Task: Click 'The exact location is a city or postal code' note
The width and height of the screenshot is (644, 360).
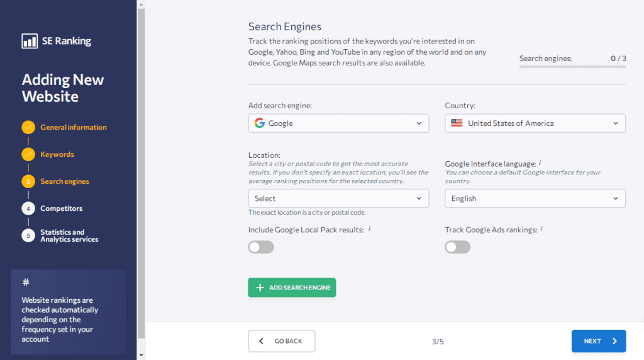Action: coord(307,213)
